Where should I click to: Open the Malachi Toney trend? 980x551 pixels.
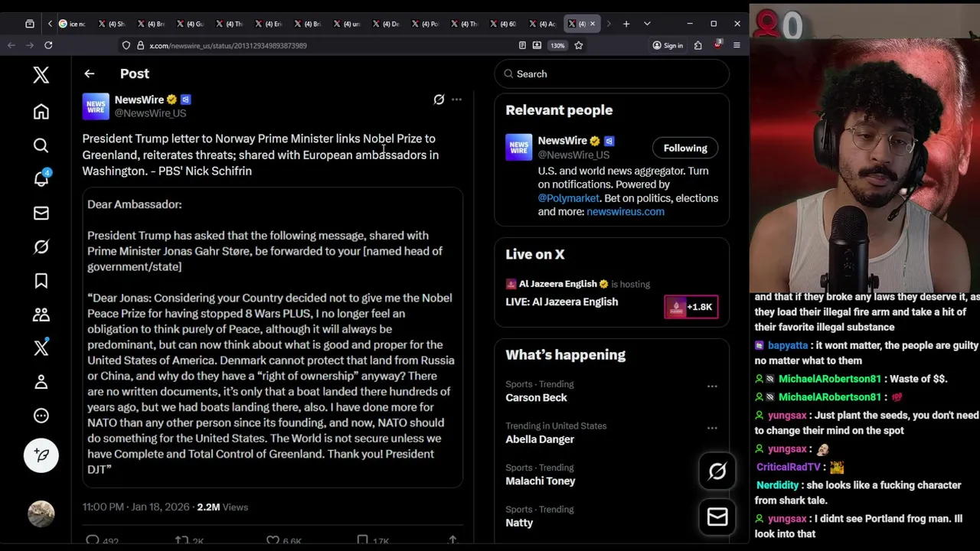click(541, 481)
